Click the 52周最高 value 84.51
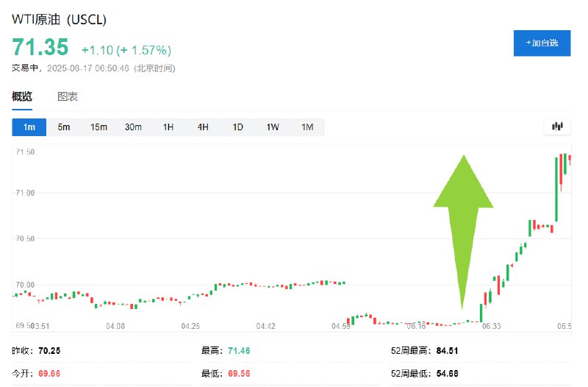 (447, 351)
